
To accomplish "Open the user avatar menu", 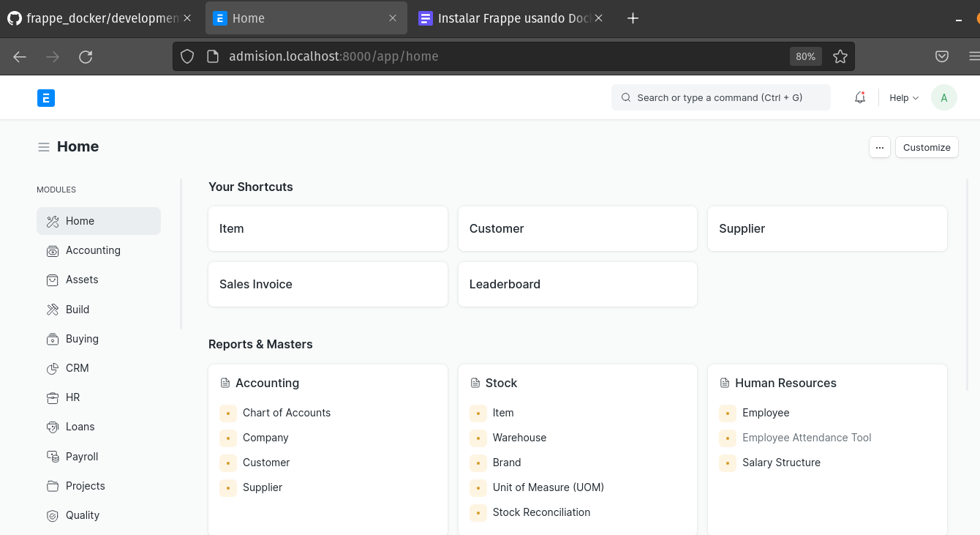I will pos(944,97).
